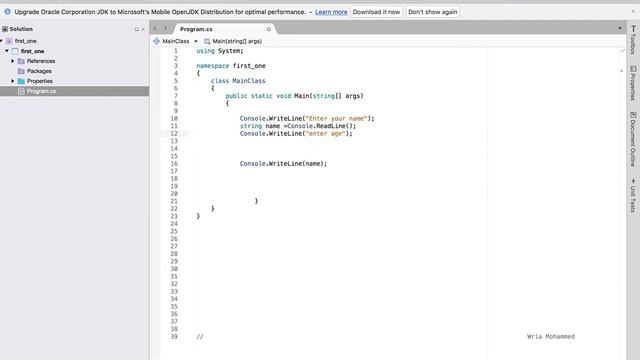This screenshot has width=640, height=360.
Task: Open the Properties side pad
Action: point(633,83)
